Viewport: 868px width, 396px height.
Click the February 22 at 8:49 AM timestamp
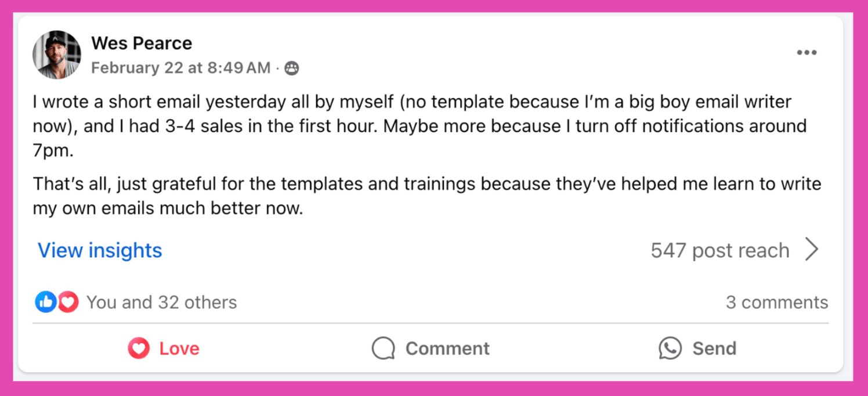coord(181,68)
